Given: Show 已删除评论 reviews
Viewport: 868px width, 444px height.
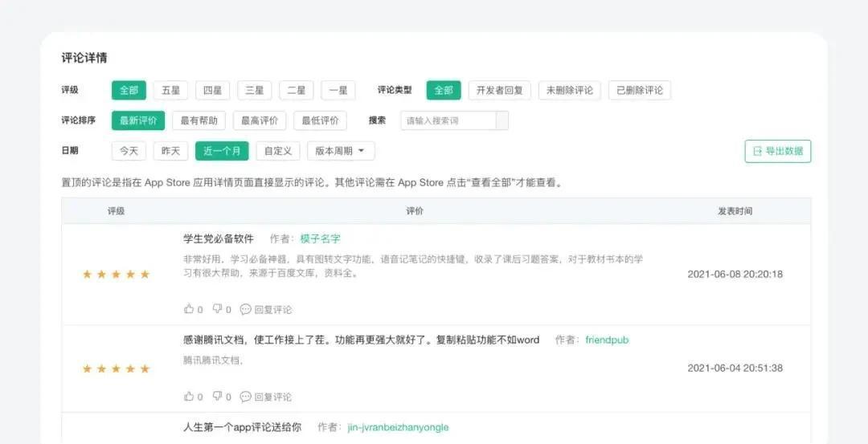Looking at the screenshot, I should (x=640, y=90).
